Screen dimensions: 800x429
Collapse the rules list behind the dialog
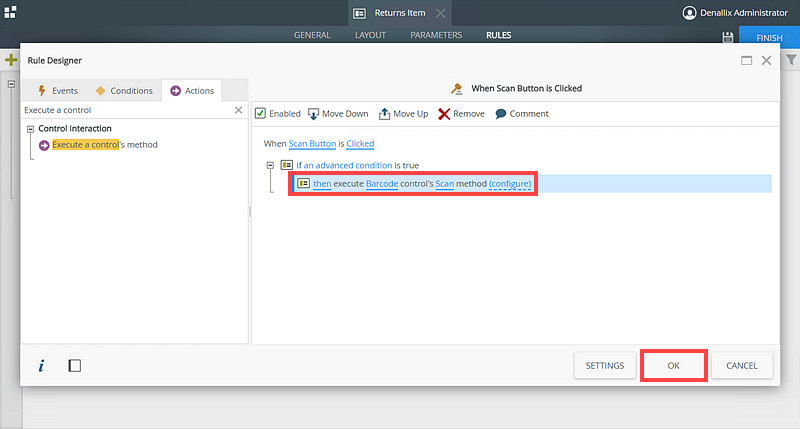coord(11,84)
